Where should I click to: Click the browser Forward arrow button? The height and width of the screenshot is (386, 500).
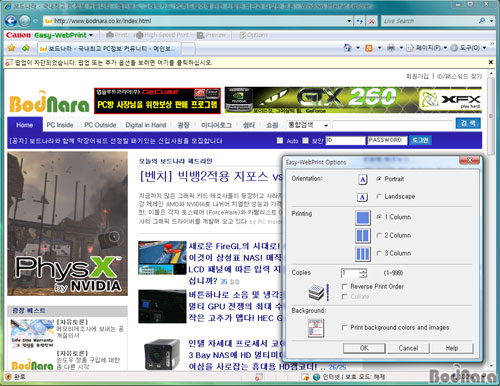click(x=25, y=21)
